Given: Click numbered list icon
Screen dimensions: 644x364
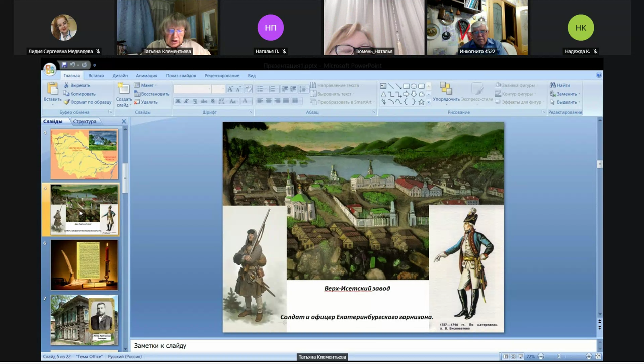Looking at the screenshot, I should (x=273, y=89).
